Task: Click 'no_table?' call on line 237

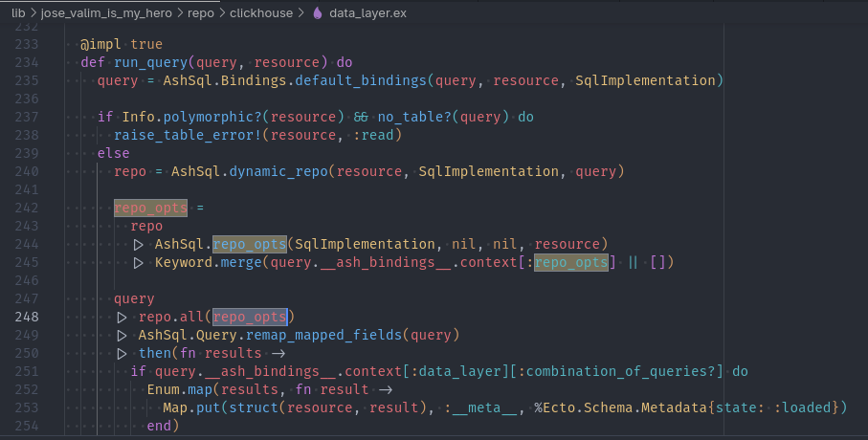Action: point(414,118)
